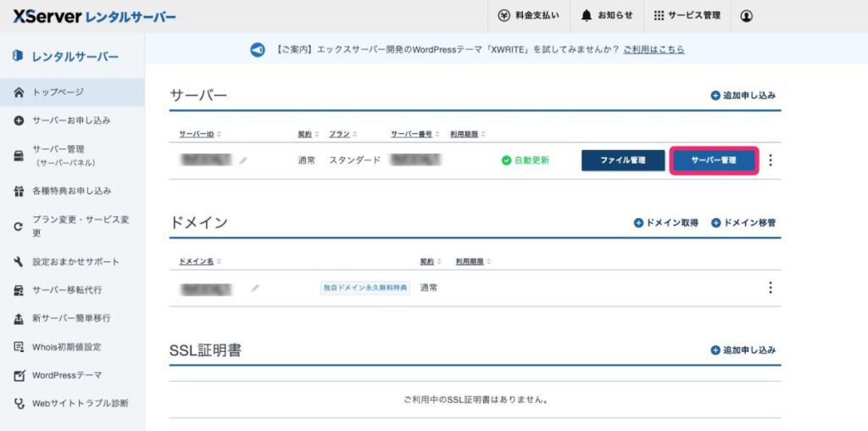Image resolution: width=868 pixels, height=431 pixels.
Task: Click ドメイン移管 plus link
Action: point(743,223)
